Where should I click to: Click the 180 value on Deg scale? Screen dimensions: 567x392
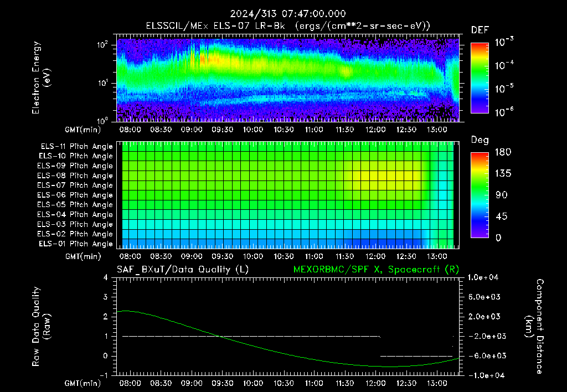point(503,152)
